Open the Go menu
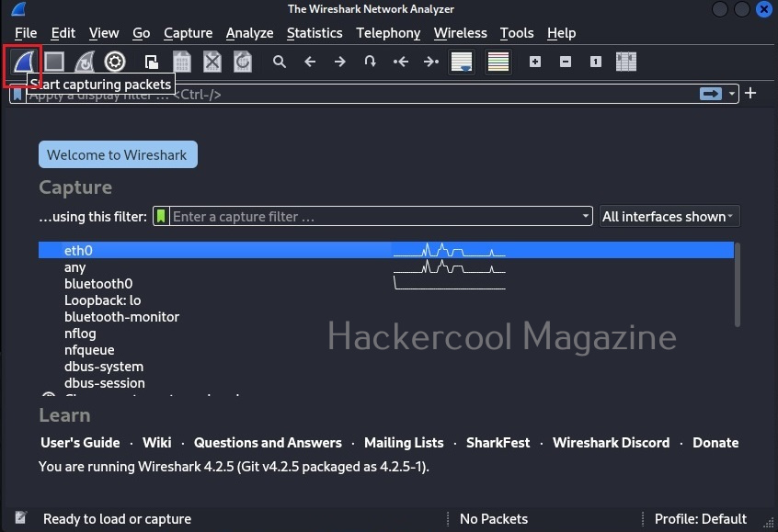 (142, 33)
